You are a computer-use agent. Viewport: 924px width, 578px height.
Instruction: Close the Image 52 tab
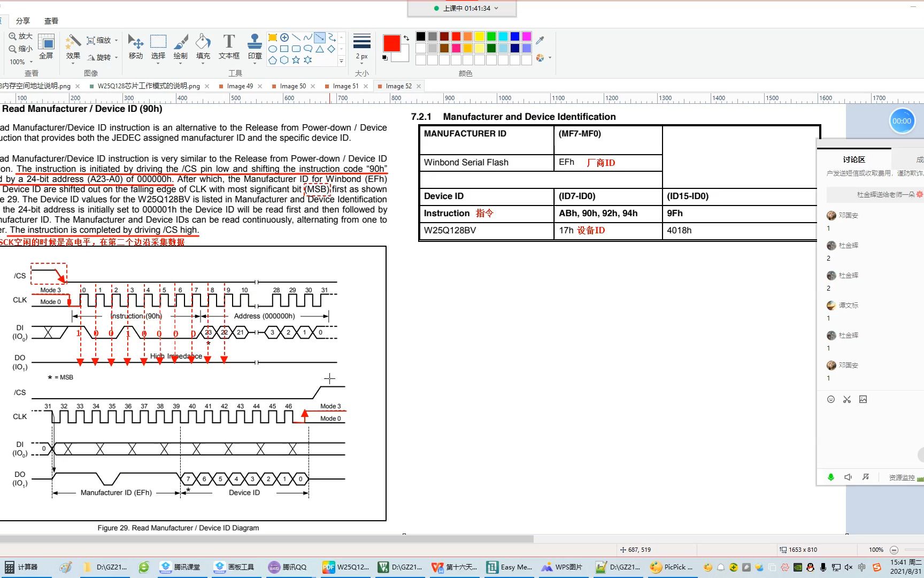point(419,86)
